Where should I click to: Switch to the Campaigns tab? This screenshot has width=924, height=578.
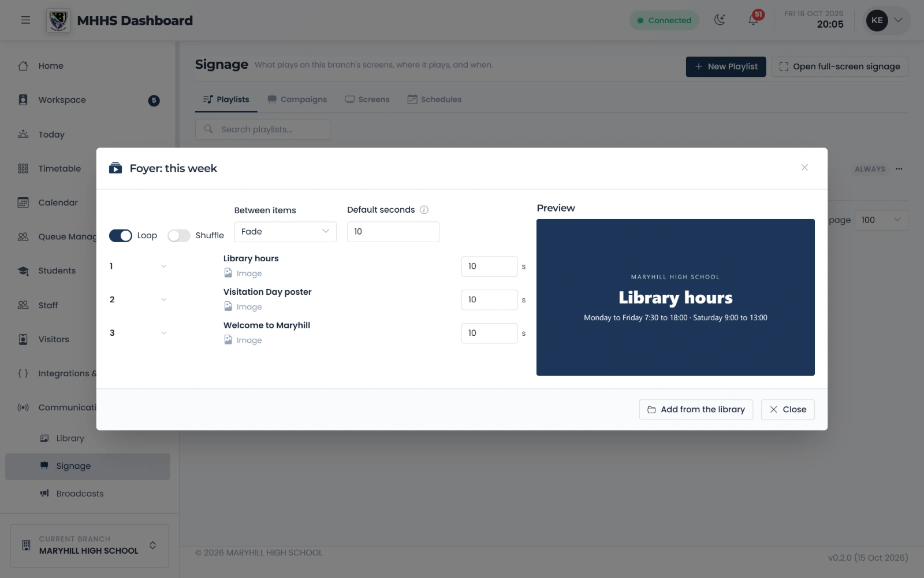tap(297, 99)
